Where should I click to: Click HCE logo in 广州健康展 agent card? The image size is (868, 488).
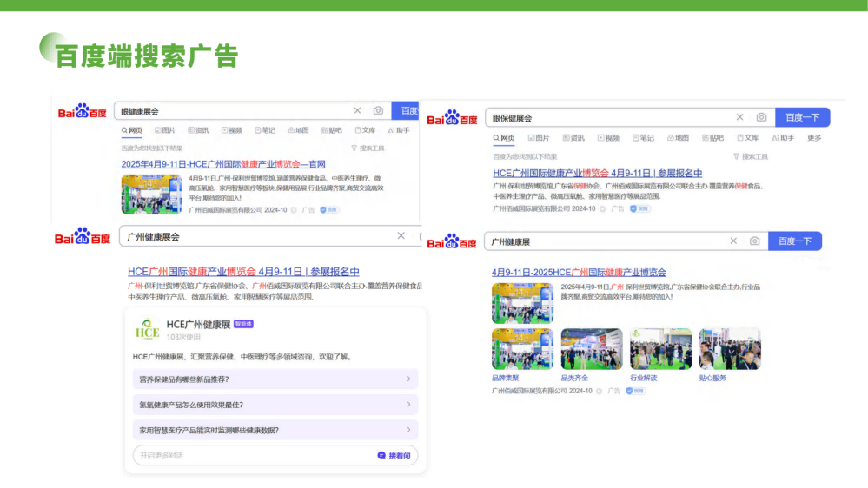click(x=147, y=329)
